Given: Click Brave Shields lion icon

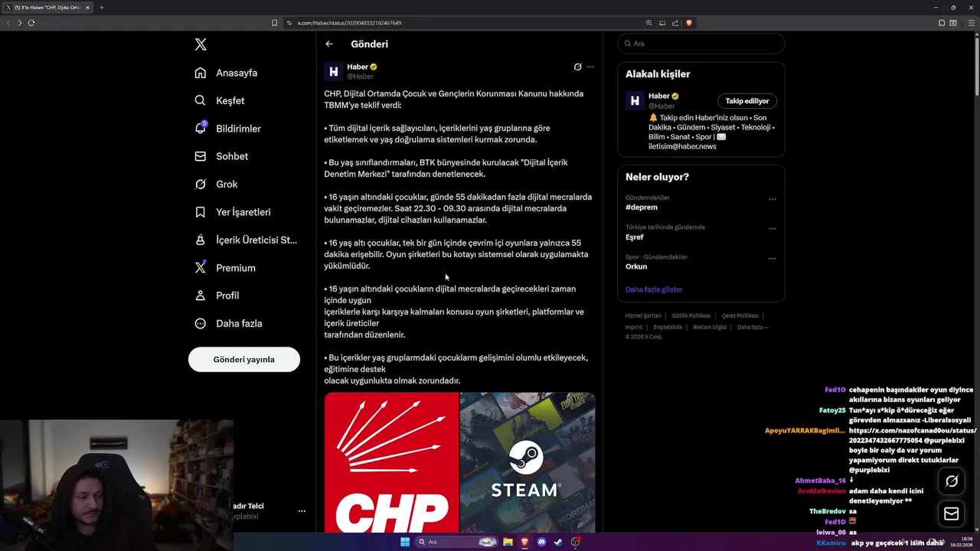Looking at the screenshot, I should coord(689,23).
